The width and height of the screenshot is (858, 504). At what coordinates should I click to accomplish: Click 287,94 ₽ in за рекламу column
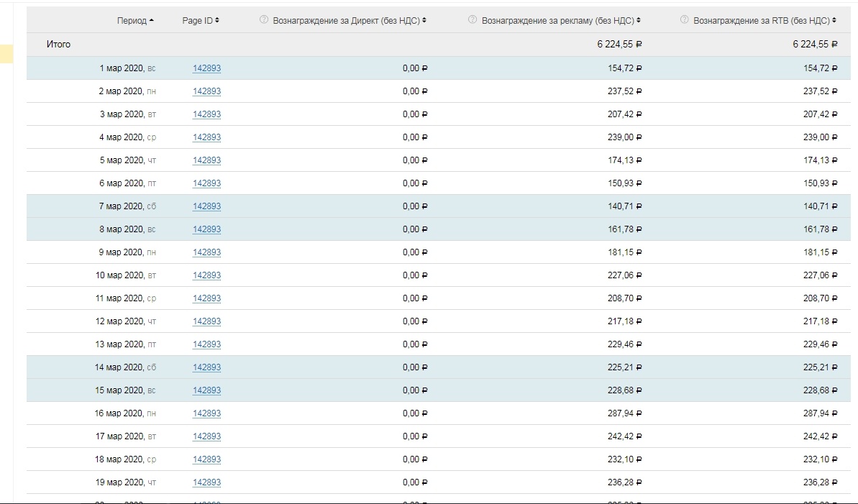[624, 413]
